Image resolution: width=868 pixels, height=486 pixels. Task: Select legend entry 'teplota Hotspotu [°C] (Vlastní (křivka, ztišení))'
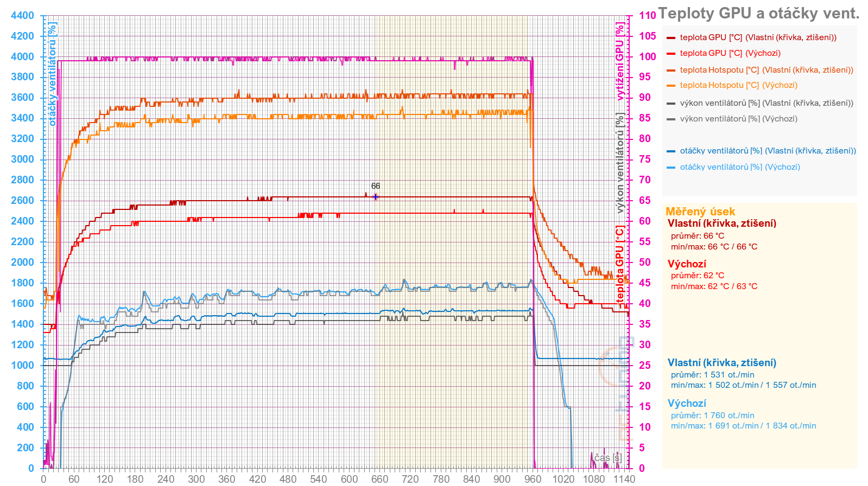click(x=766, y=70)
